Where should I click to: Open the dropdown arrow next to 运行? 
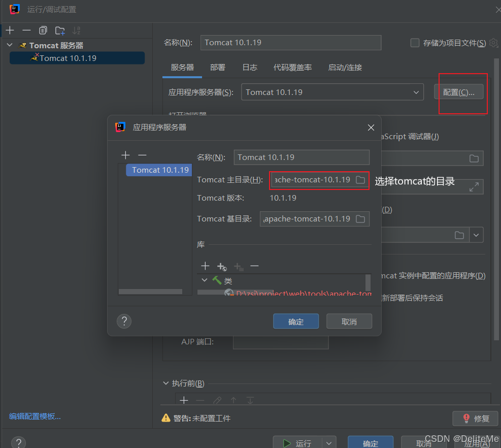[x=329, y=443]
